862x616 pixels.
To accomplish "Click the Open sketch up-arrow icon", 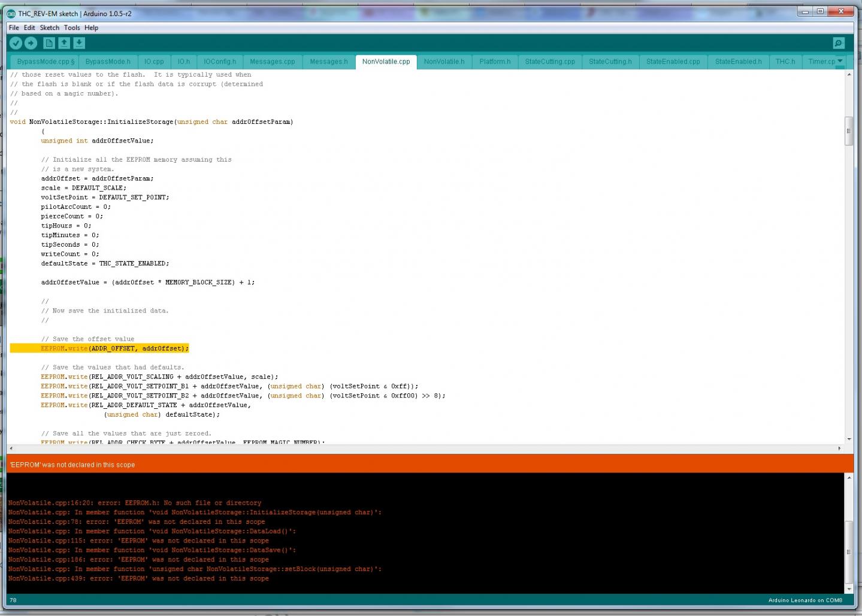I will tap(64, 43).
